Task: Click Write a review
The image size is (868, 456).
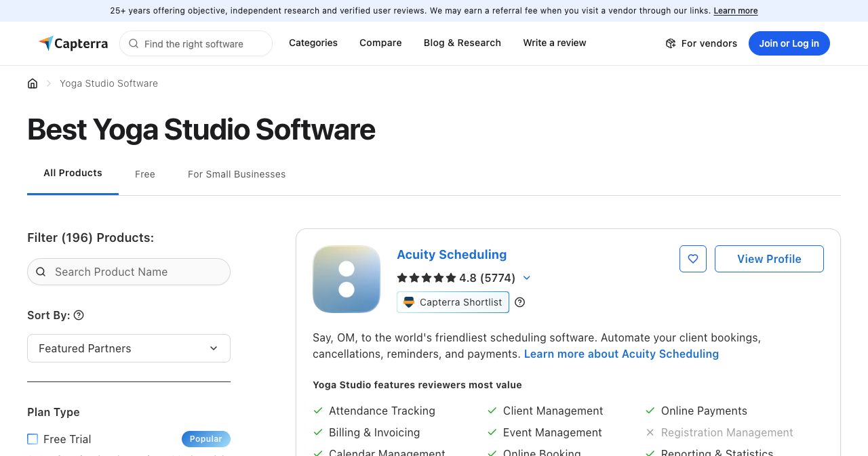Action: point(555,43)
